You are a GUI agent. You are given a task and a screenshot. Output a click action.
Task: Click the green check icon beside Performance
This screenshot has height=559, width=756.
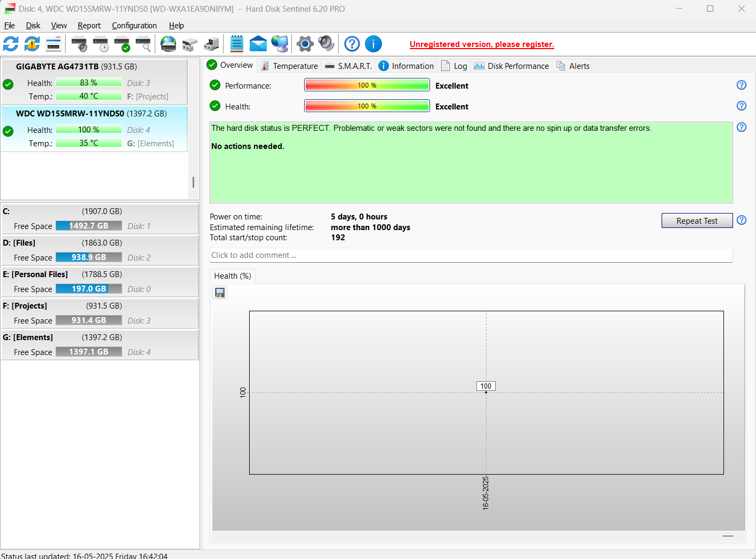(x=215, y=85)
